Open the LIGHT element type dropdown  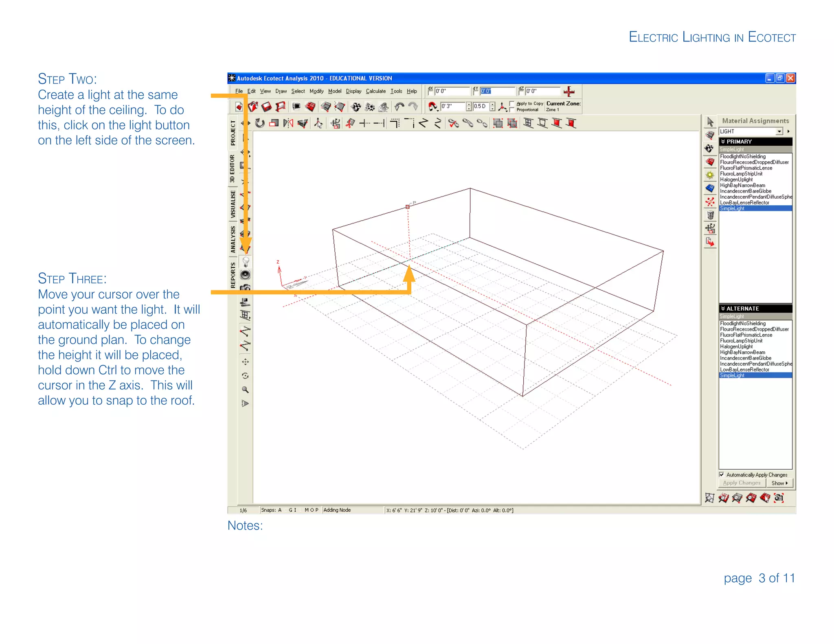click(x=779, y=131)
